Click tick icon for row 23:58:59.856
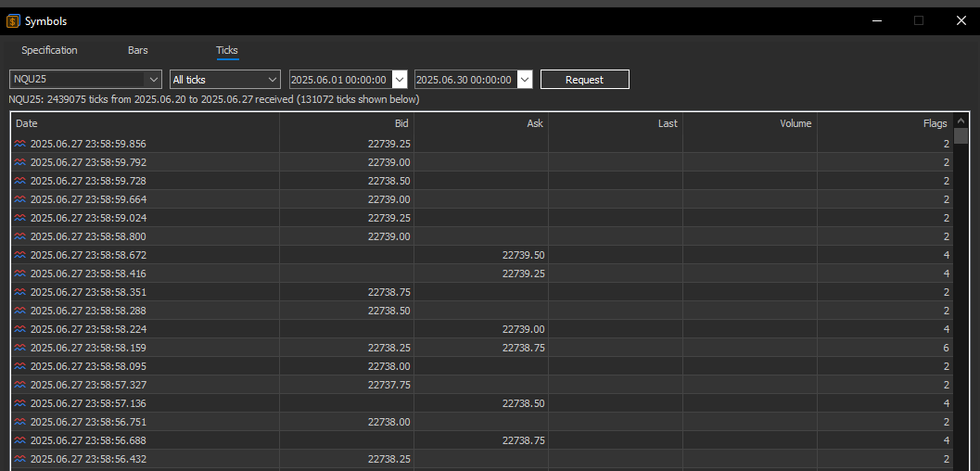Screen dimensions: 980x471 point(20,144)
